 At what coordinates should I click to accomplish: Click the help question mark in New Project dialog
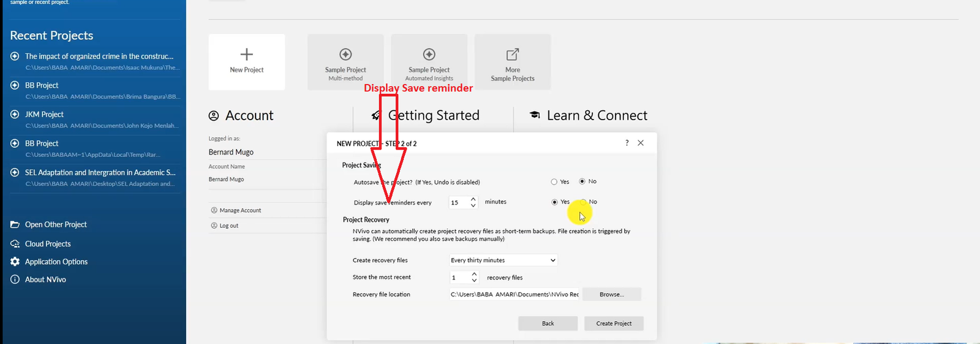pos(627,143)
